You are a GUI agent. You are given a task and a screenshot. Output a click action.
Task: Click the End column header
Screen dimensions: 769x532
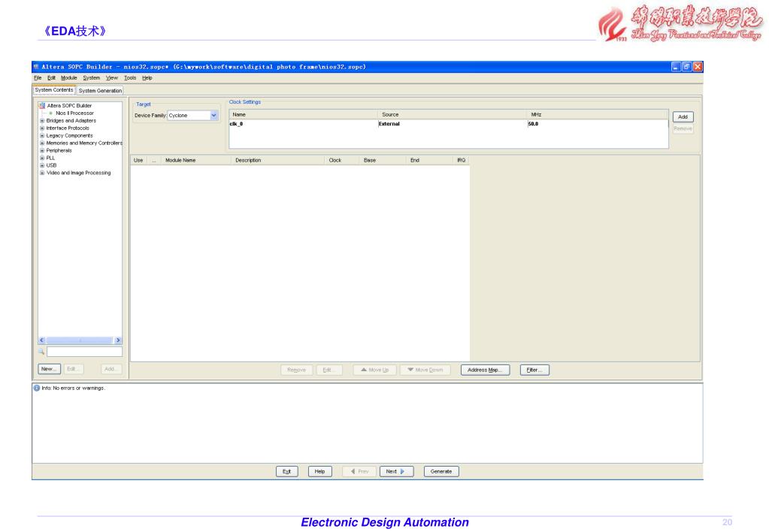click(x=429, y=160)
